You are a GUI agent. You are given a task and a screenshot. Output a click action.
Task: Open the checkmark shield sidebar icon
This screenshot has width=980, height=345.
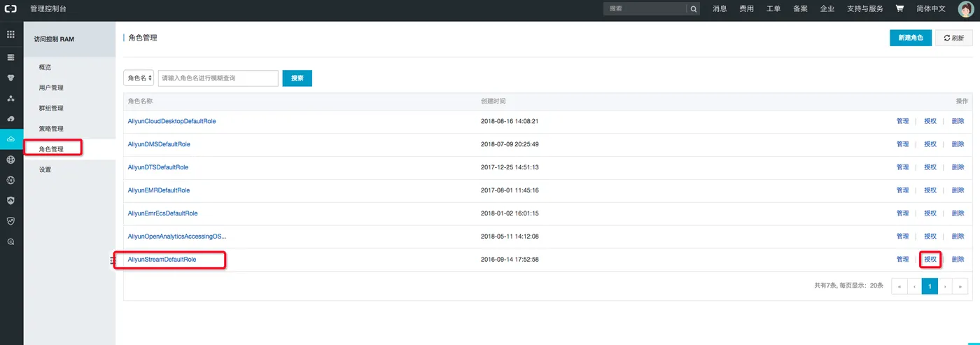10,220
